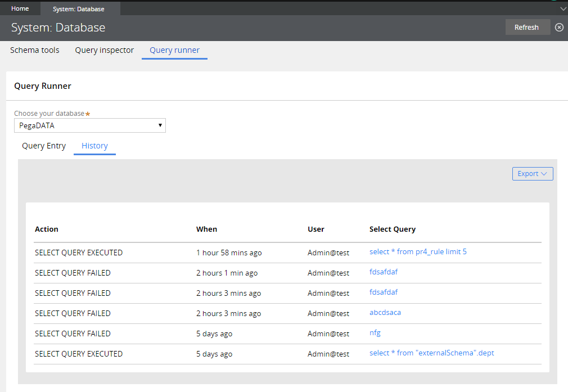
Task: Click Admin@test in the abcdsaca row
Action: pos(328,313)
